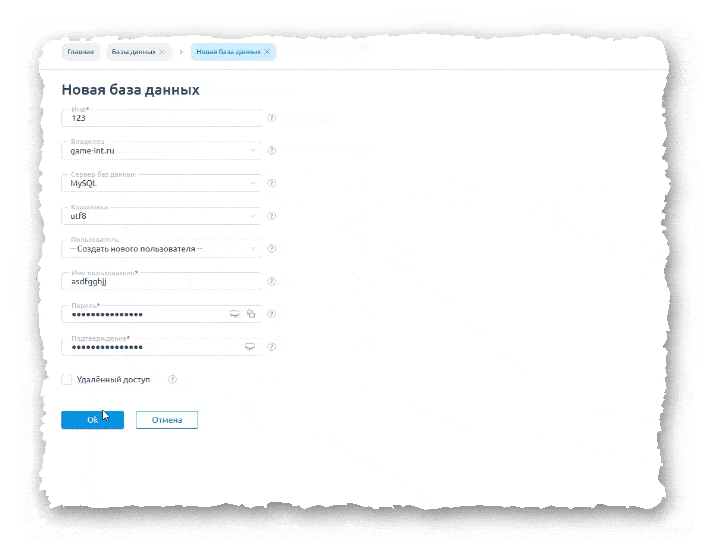
Task: Generate random password icon in Пароль field
Action: (251, 314)
